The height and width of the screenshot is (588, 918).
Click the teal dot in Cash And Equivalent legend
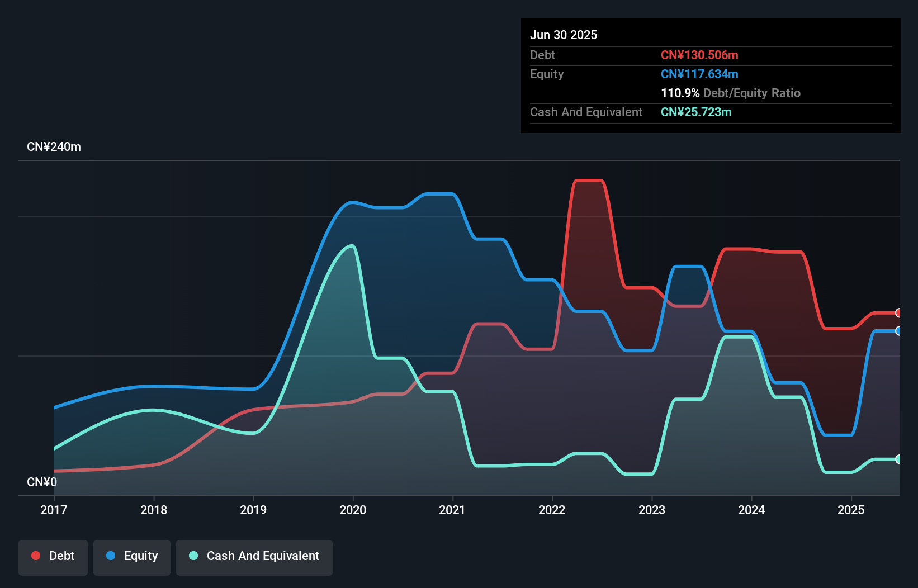[192, 556]
